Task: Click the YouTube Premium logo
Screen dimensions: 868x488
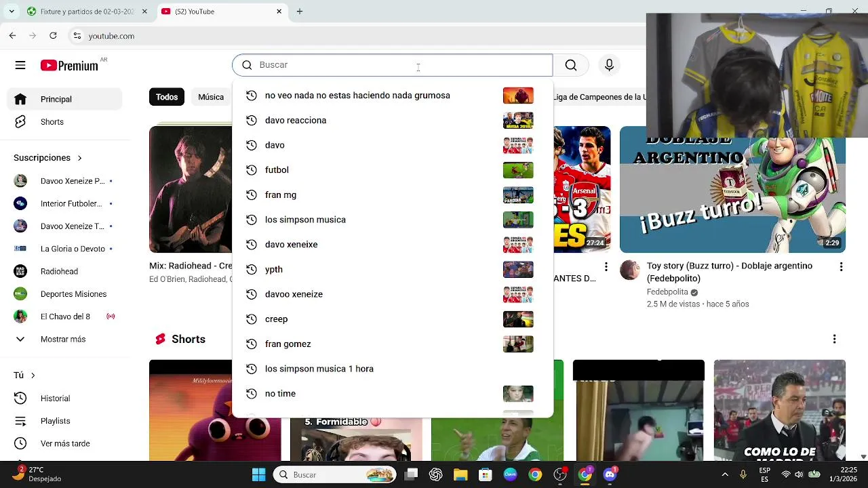Action: tap(69, 66)
